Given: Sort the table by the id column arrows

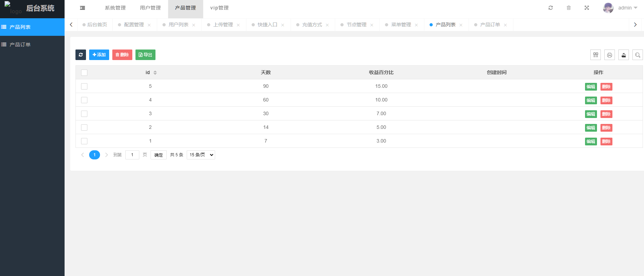Looking at the screenshot, I should point(155,73).
